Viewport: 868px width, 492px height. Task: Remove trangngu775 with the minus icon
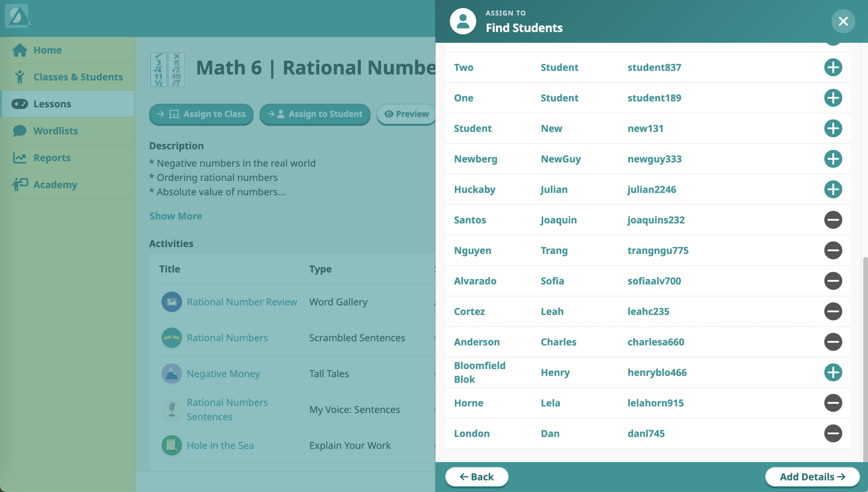click(833, 250)
